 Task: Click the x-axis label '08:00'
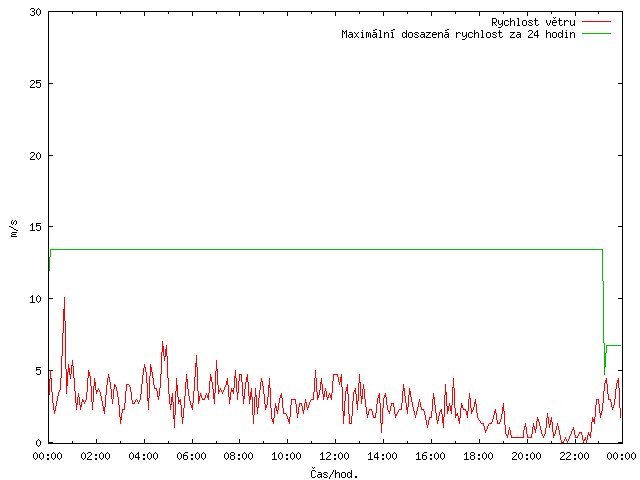click(239, 456)
